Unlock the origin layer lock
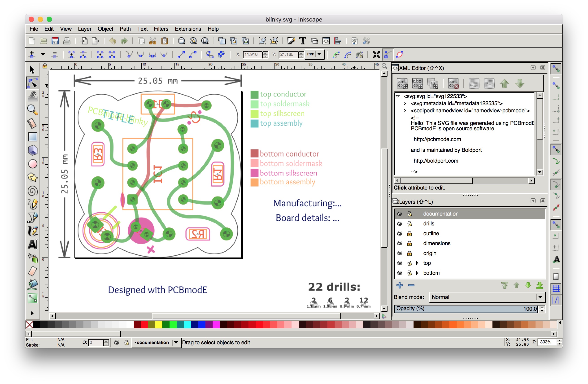The width and height of the screenshot is (588, 384). point(409,253)
